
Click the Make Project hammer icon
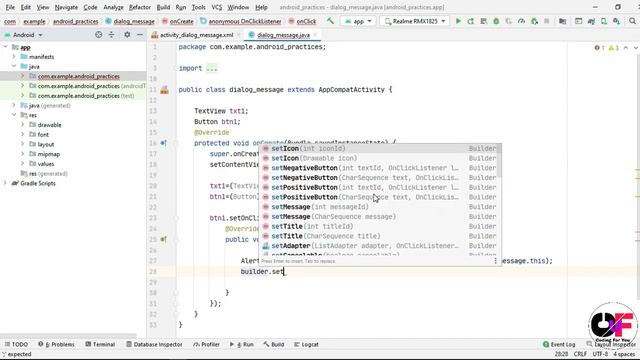[x=330, y=21]
